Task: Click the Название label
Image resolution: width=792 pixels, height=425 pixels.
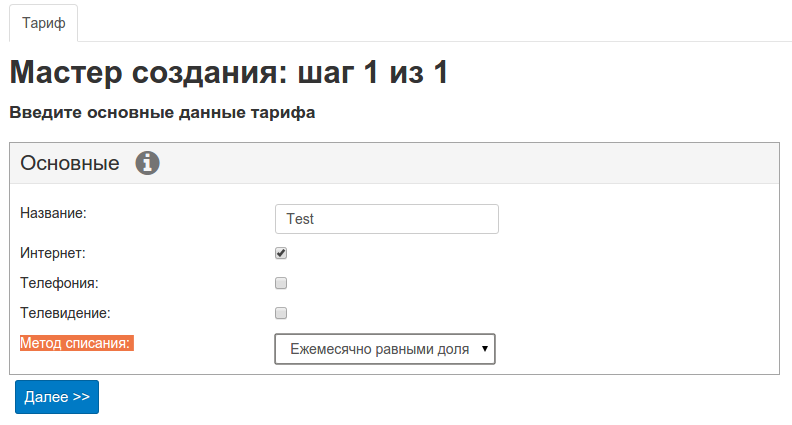Action: tap(54, 213)
